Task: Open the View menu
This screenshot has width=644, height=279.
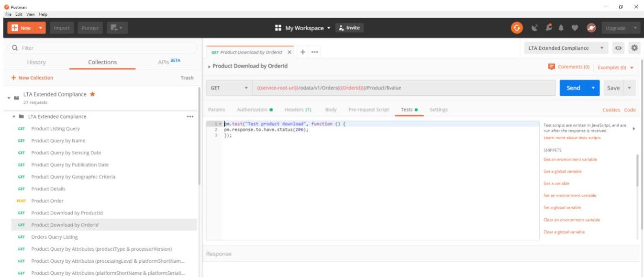Action: [31, 14]
